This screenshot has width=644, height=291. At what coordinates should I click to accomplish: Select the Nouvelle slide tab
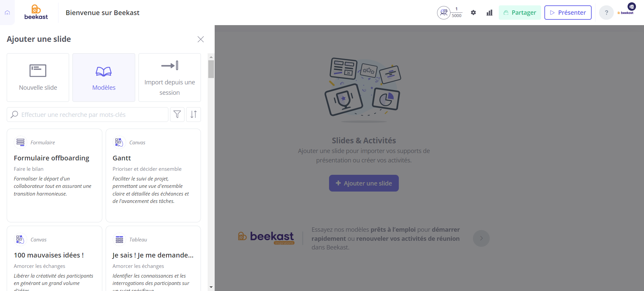(38, 77)
